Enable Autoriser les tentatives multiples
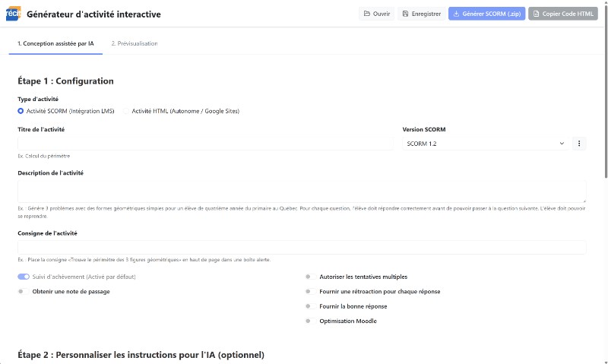This screenshot has height=364, width=608. [311, 277]
